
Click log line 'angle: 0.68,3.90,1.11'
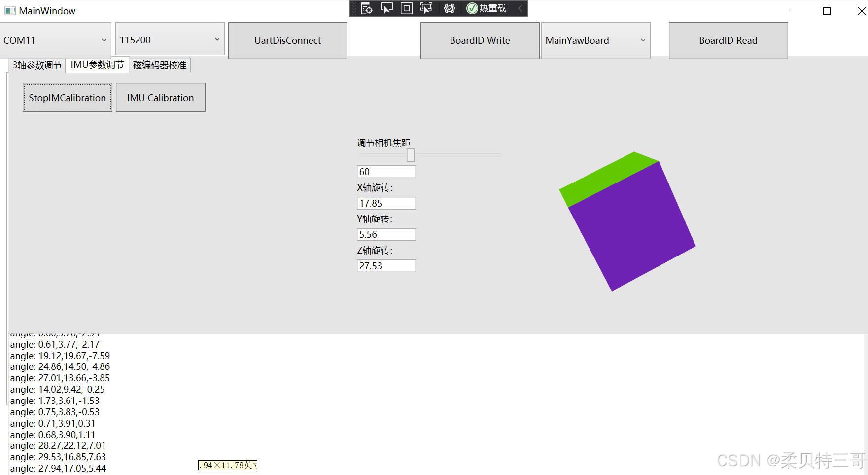[x=53, y=435]
